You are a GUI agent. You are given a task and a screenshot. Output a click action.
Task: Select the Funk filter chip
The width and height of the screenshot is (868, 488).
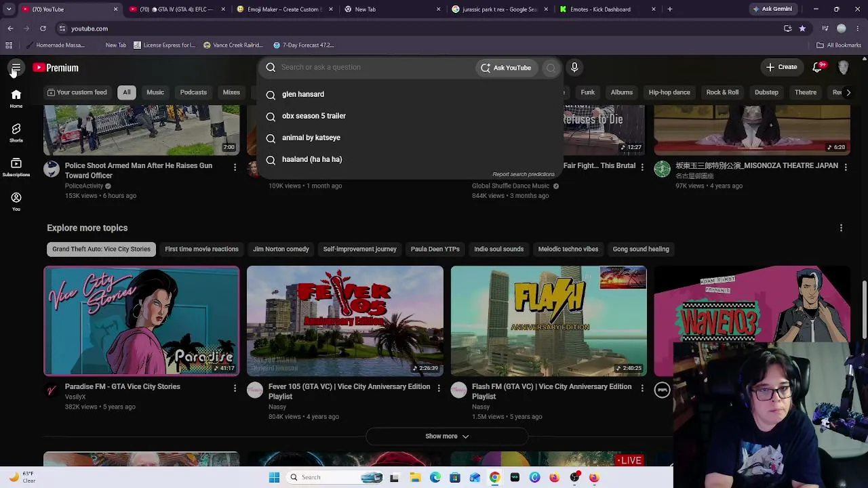pos(588,92)
